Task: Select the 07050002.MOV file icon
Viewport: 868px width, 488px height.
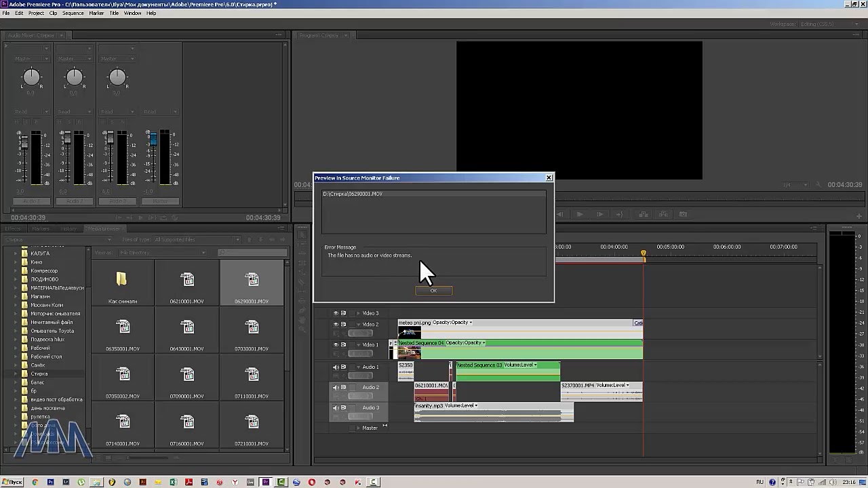Action: click(123, 375)
